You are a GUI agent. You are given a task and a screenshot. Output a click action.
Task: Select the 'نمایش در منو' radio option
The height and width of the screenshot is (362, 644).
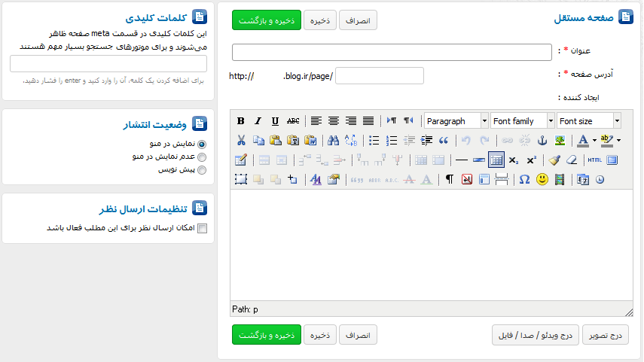(201, 144)
